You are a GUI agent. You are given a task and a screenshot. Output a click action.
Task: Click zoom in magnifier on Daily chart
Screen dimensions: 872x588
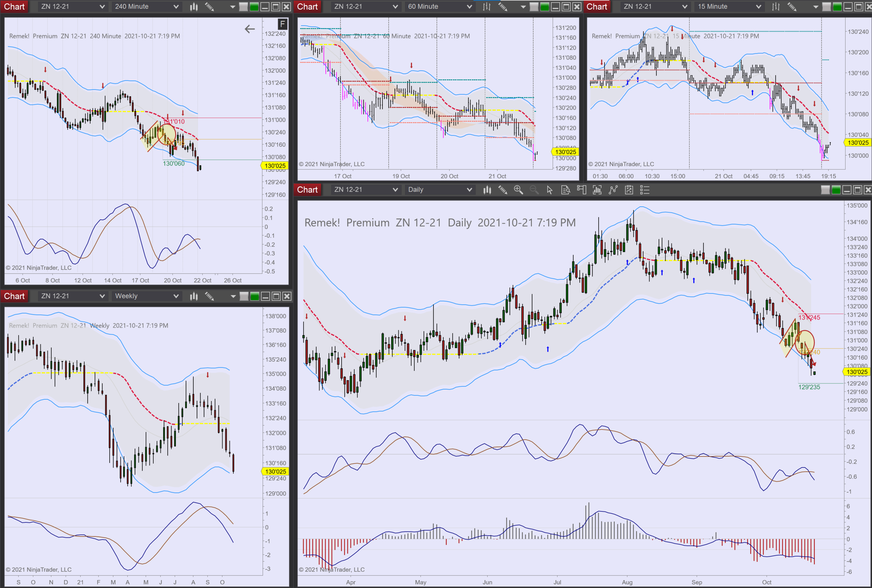(x=518, y=190)
